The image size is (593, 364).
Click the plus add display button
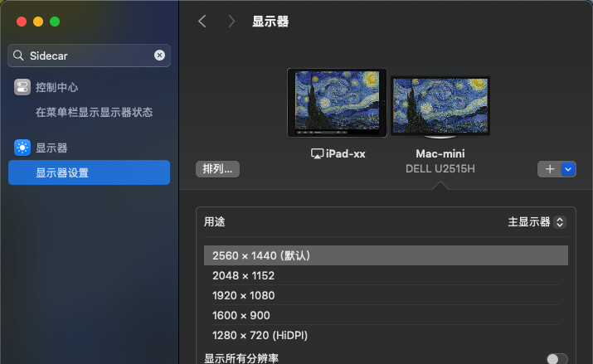coord(550,169)
